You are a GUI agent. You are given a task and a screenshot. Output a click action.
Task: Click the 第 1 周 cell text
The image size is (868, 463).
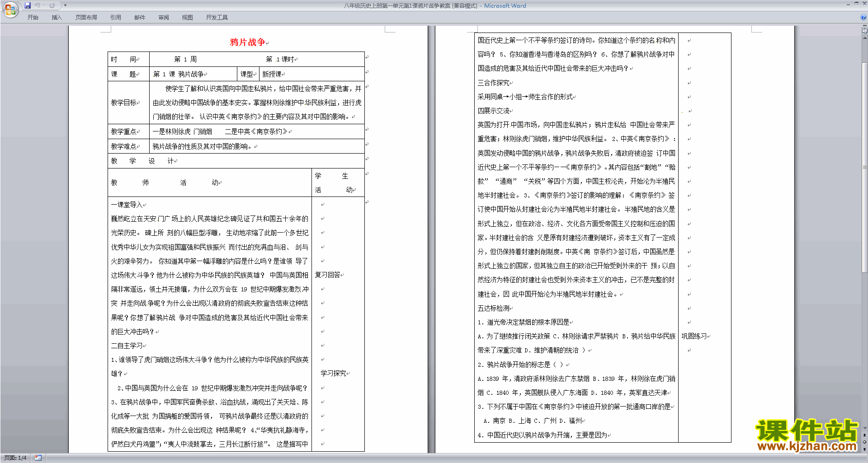pyautogui.click(x=185, y=59)
